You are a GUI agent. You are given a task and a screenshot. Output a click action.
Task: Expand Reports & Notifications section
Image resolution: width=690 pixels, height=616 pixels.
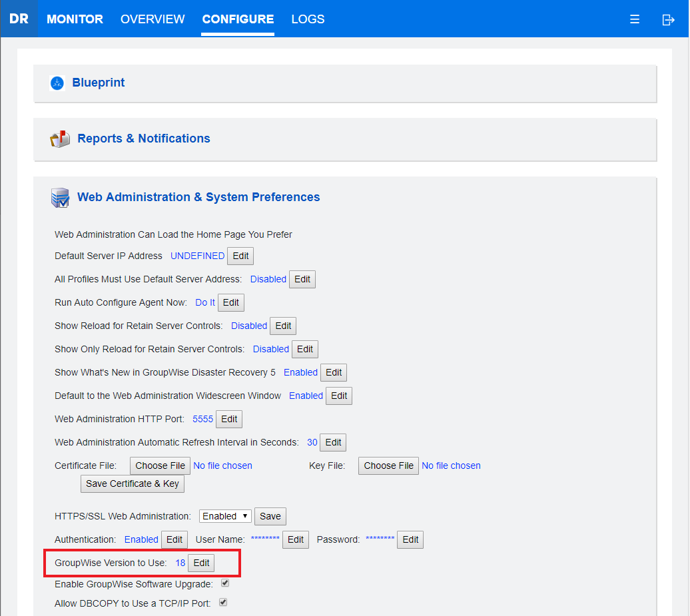click(143, 138)
